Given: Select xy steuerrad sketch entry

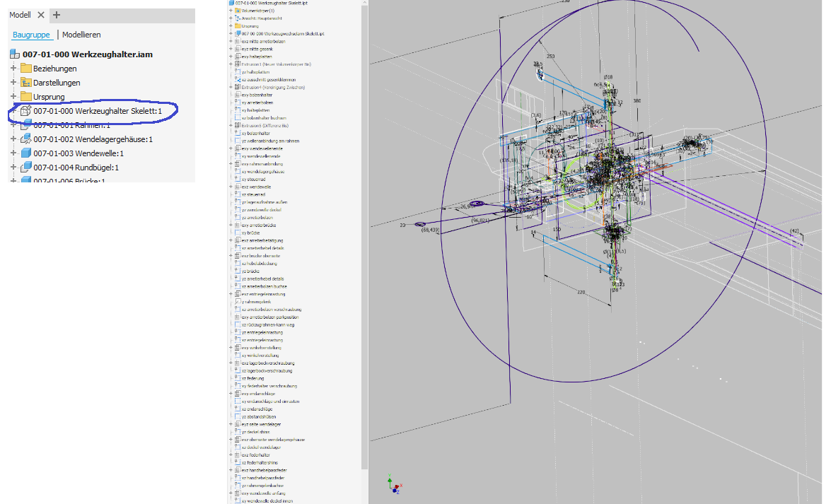Looking at the screenshot, I should point(253,180).
